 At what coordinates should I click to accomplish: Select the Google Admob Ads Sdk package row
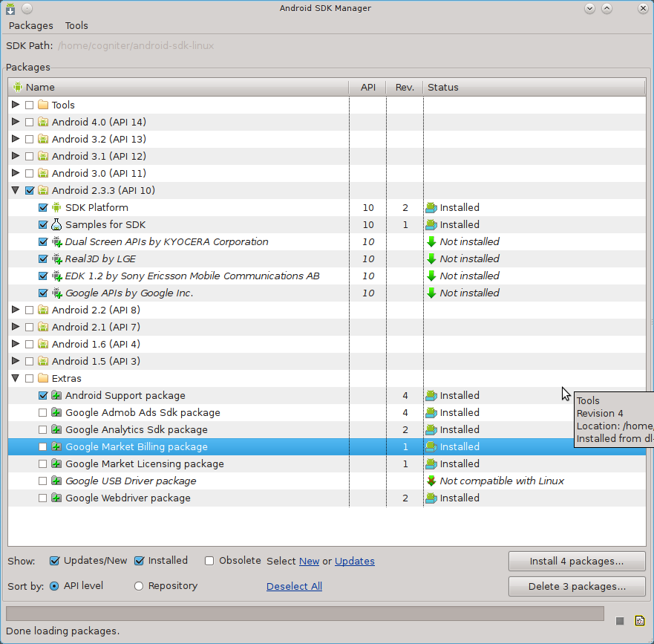327,412
